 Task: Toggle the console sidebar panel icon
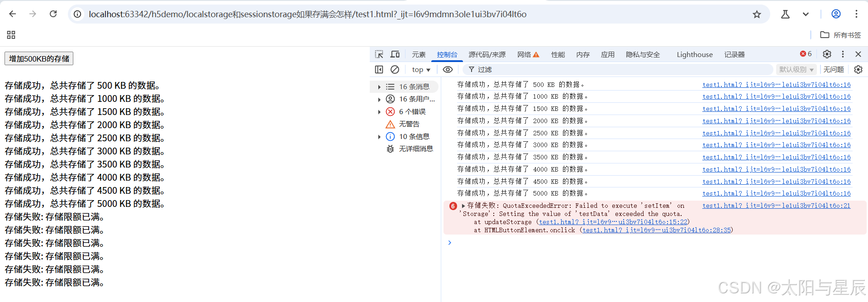tap(379, 69)
